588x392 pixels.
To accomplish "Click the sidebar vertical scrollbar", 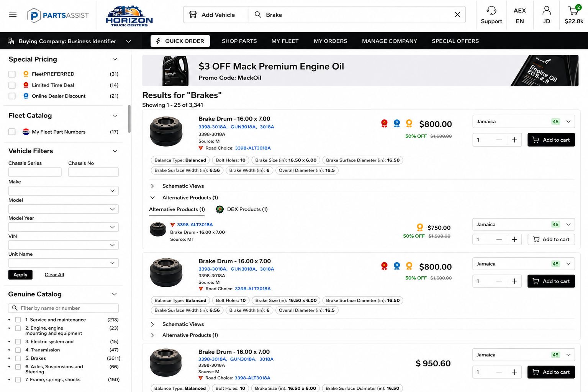I will pyautogui.click(x=129, y=119).
